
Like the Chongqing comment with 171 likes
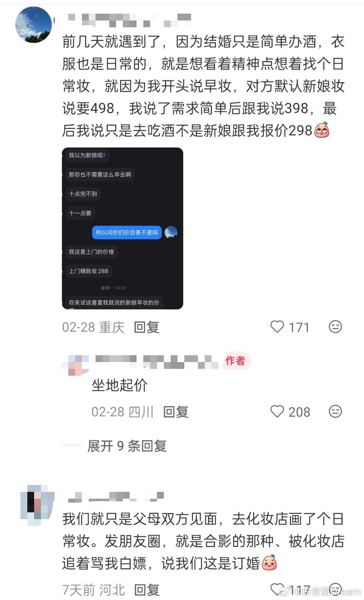pyautogui.click(x=277, y=327)
